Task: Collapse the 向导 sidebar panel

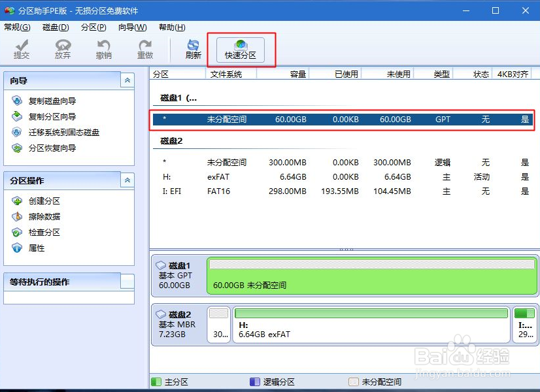Action: point(128,80)
